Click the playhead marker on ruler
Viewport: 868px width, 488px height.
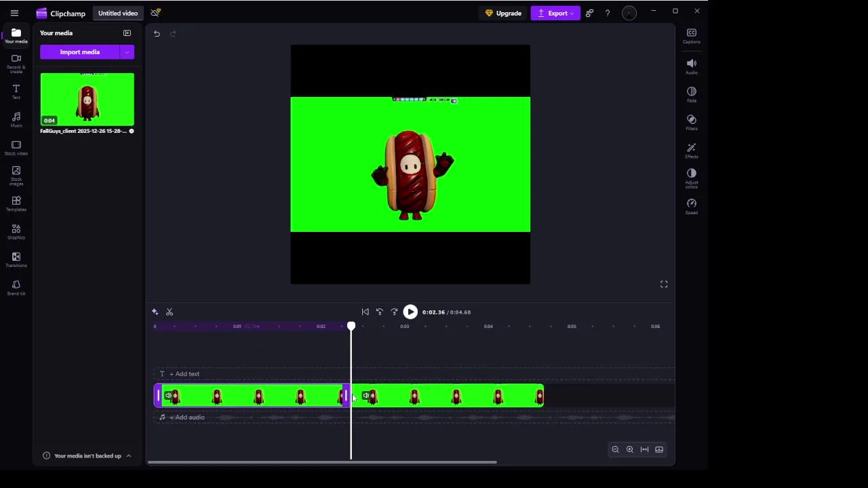351,327
